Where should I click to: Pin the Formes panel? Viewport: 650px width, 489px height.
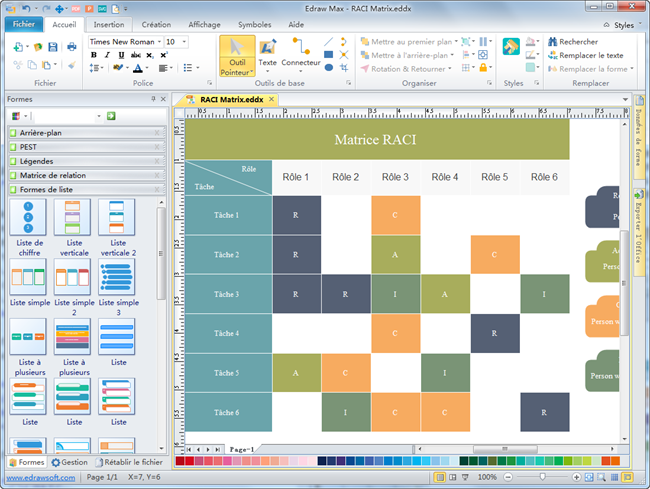(x=152, y=100)
